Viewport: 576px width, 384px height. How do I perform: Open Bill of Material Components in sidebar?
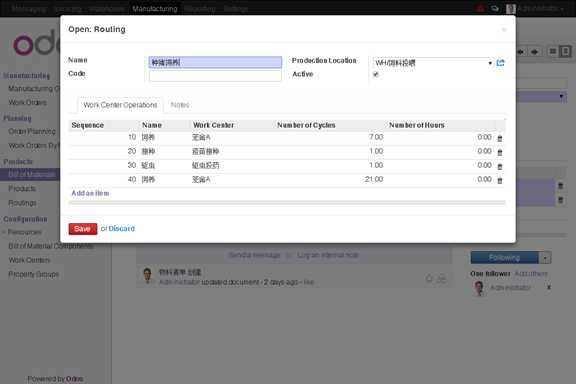51,246
